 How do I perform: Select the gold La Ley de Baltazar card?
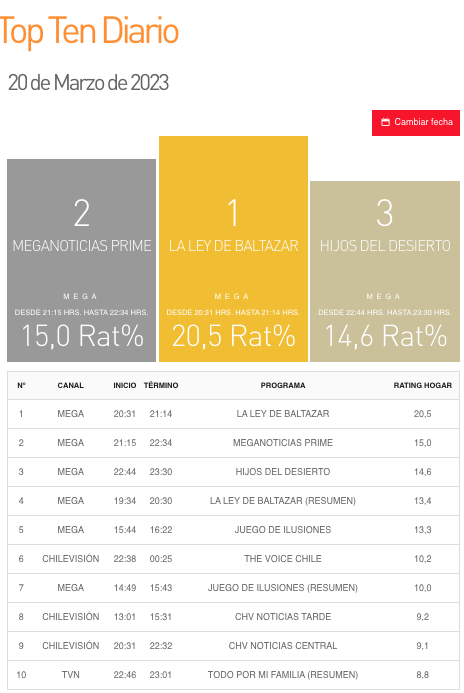[233, 249]
